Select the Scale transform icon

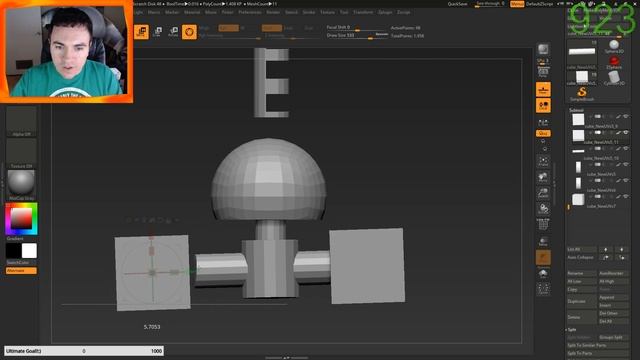point(157,32)
